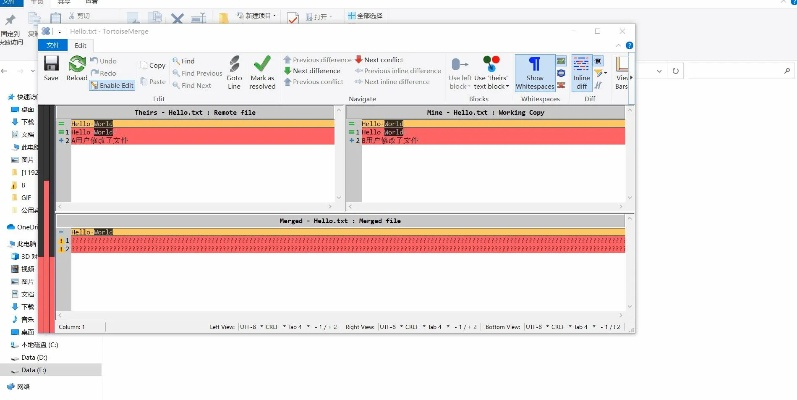Toggle the Enable Edit option
Image resolution: width=797 pixels, height=400 pixels.
point(112,86)
